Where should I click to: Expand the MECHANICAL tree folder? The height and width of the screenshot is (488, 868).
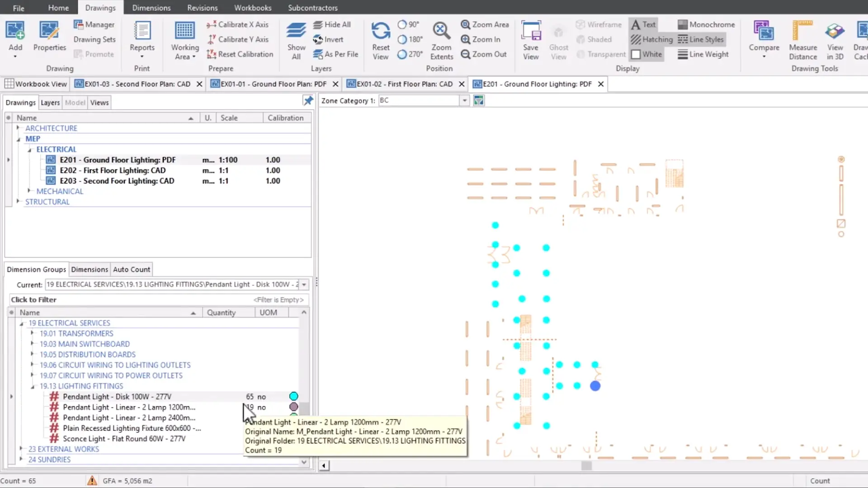[x=29, y=191]
